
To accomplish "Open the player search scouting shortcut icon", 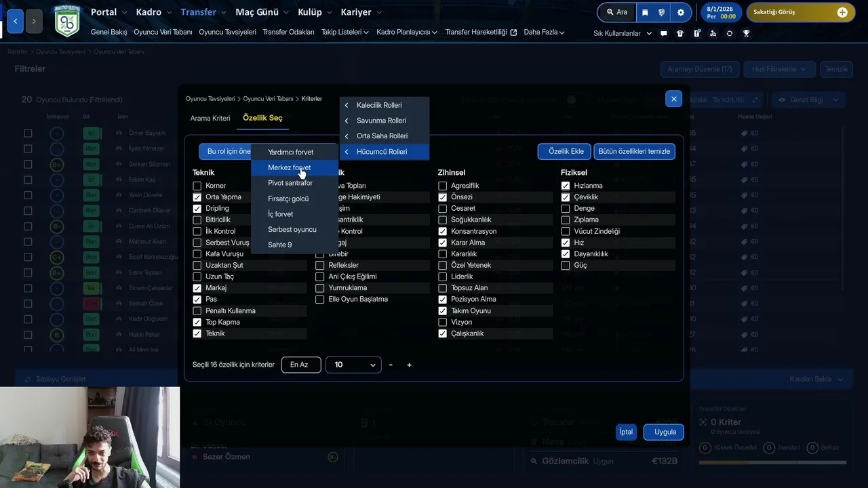I will pyautogui.click(x=713, y=33).
